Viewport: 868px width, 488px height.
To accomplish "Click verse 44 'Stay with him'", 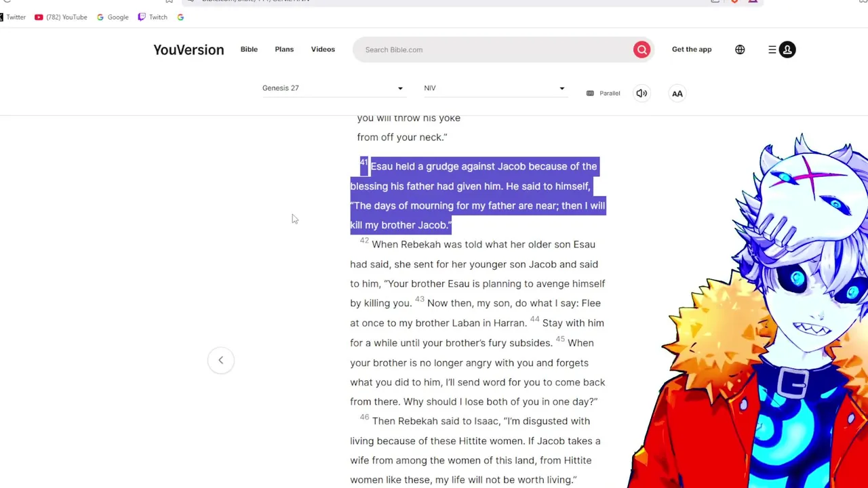I will [x=477, y=333].
